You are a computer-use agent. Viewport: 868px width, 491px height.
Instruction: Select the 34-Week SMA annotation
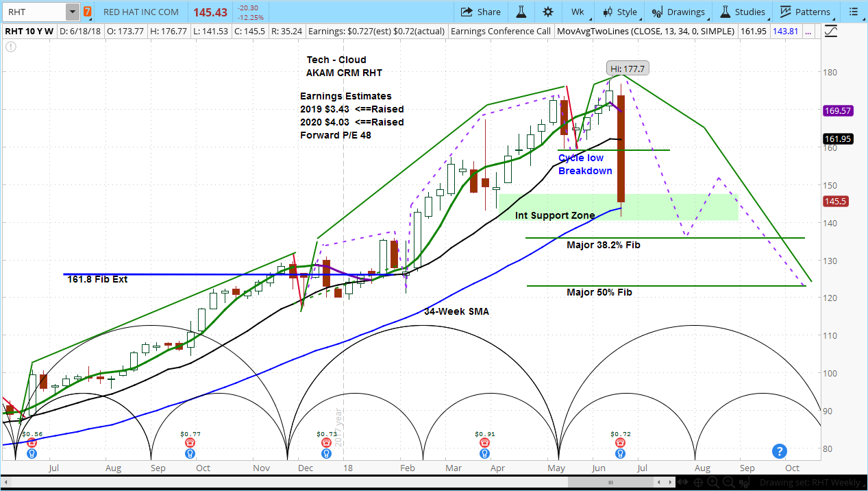pyautogui.click(x=456, y=311)
